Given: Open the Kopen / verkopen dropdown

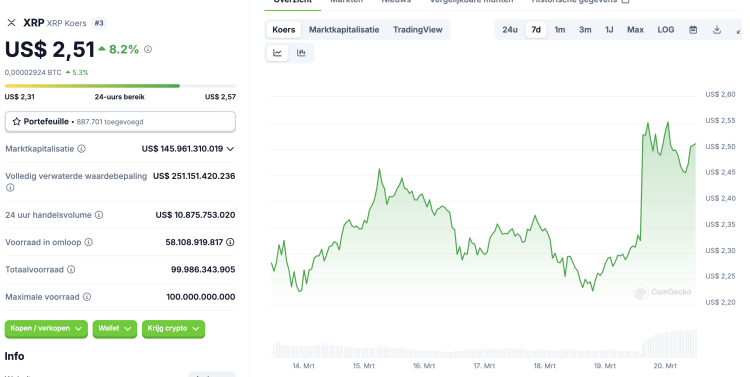Looking at the screenshot, I should (x=46, y=329).
